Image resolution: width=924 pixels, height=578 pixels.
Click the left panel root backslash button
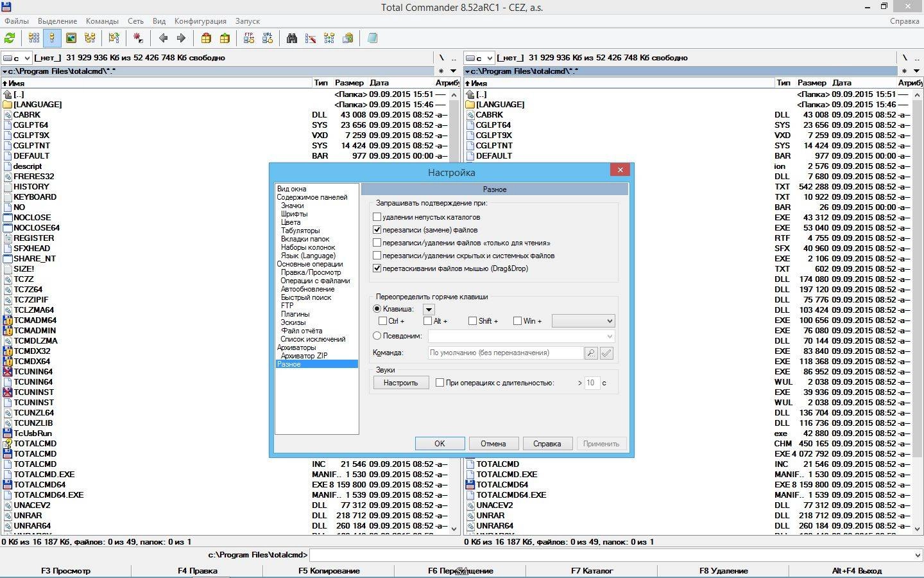point(441,58)
